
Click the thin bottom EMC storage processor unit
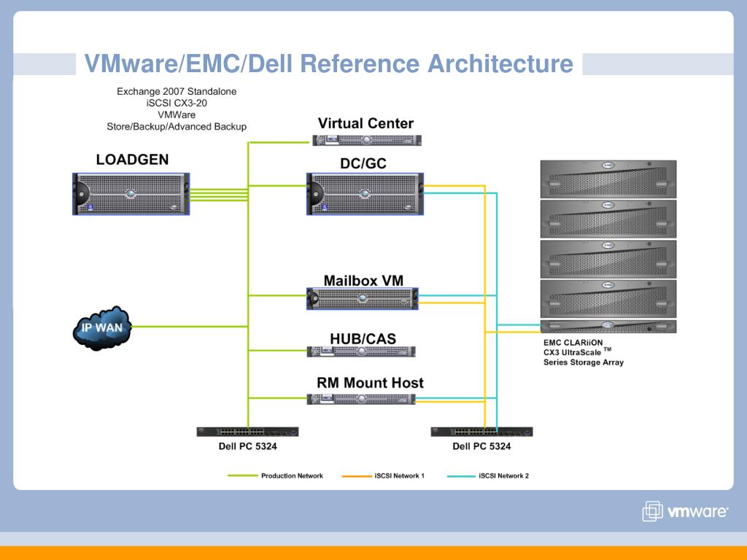[x=608, y=326]
